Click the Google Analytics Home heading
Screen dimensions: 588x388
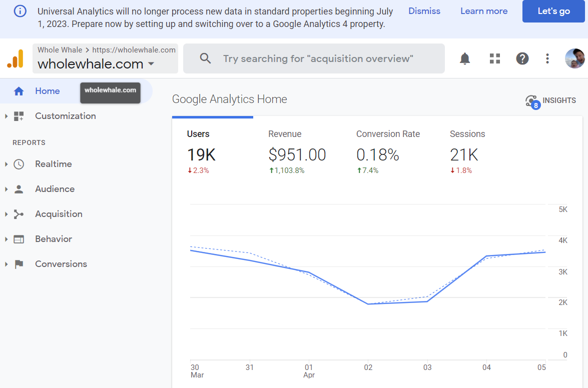(230, 99)
